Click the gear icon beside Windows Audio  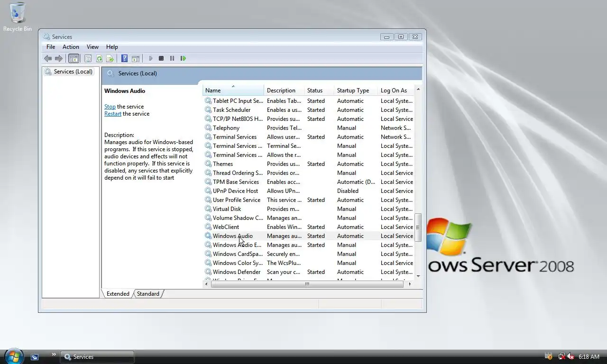[x=208, y=236]
